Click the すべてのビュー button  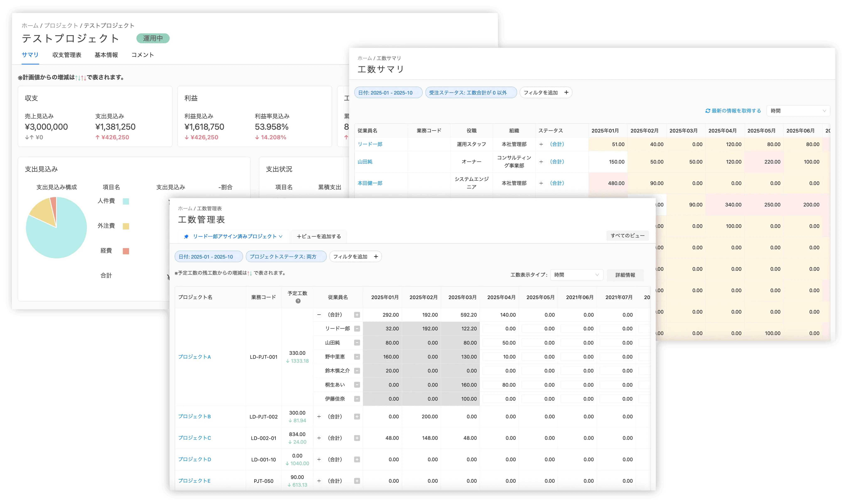coord(627,235)
